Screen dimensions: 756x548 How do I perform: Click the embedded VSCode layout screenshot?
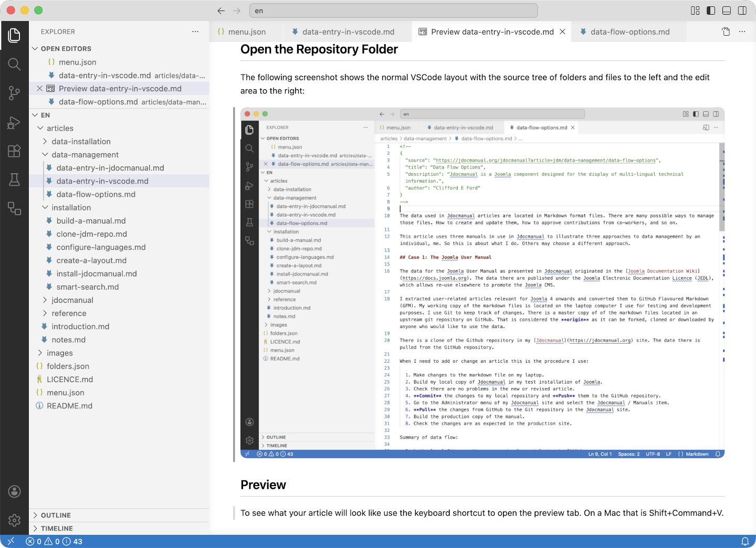482,283
